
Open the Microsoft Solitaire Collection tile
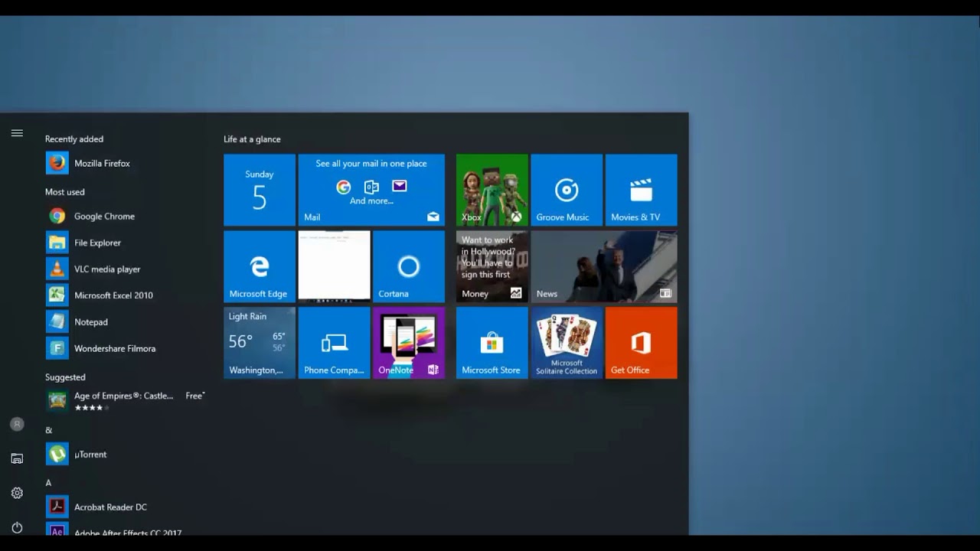point(567,343)
